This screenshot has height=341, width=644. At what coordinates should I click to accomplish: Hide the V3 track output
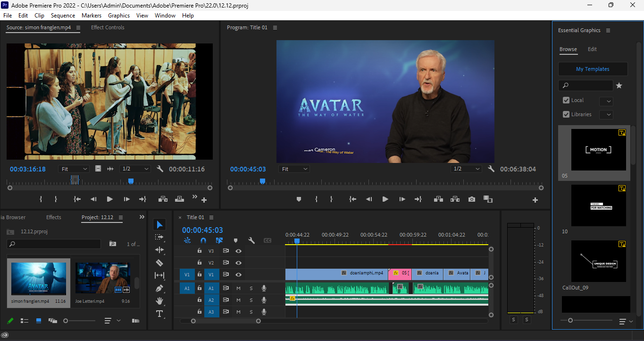pyautogui.click(x=239, y=251)
